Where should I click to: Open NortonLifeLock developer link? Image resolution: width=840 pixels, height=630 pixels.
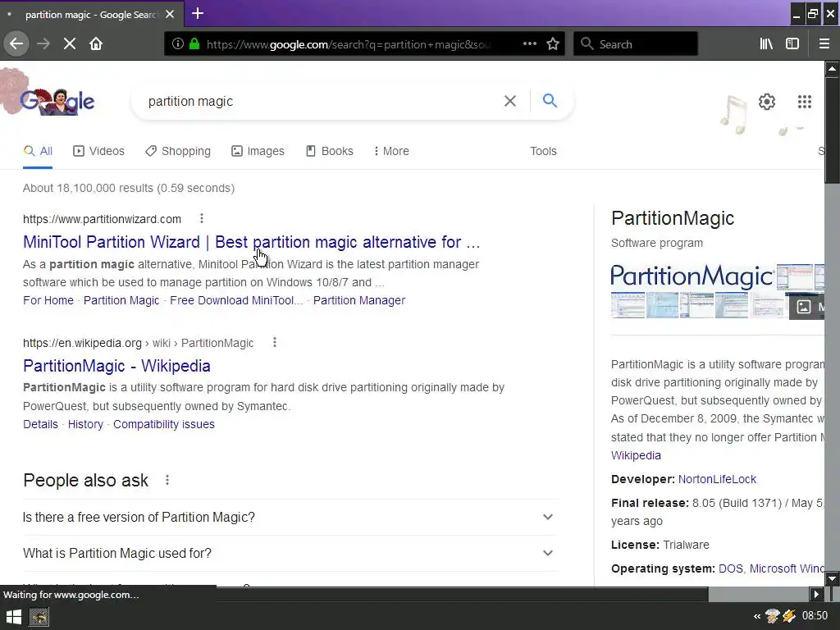[717, 479]
